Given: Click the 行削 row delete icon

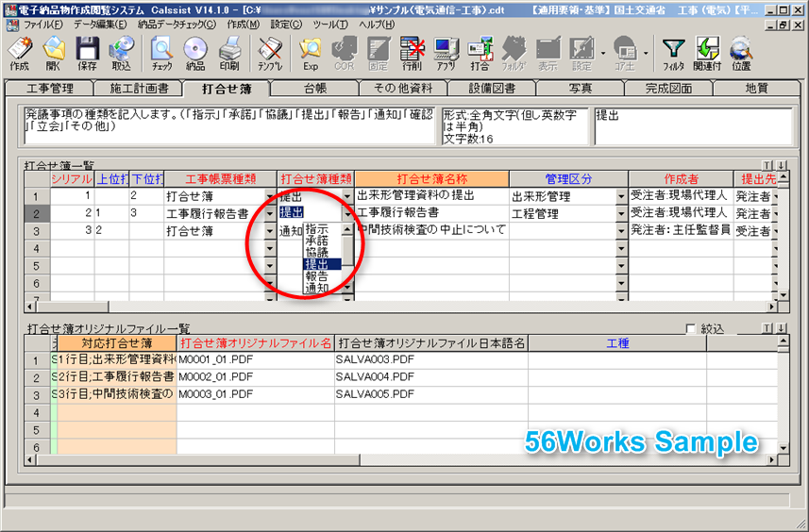Looking at the screenshot, I should pyautogui.click(x=412, y=54).
